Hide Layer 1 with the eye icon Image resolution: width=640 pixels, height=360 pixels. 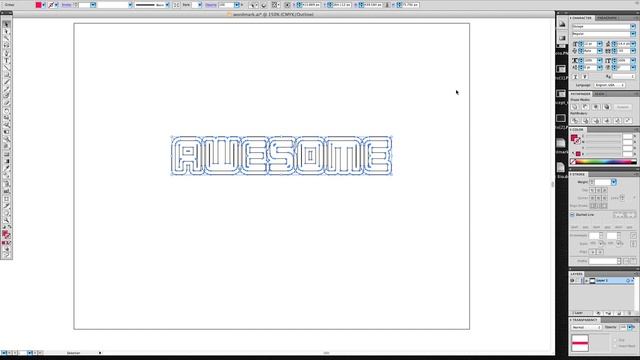point(572,281)
